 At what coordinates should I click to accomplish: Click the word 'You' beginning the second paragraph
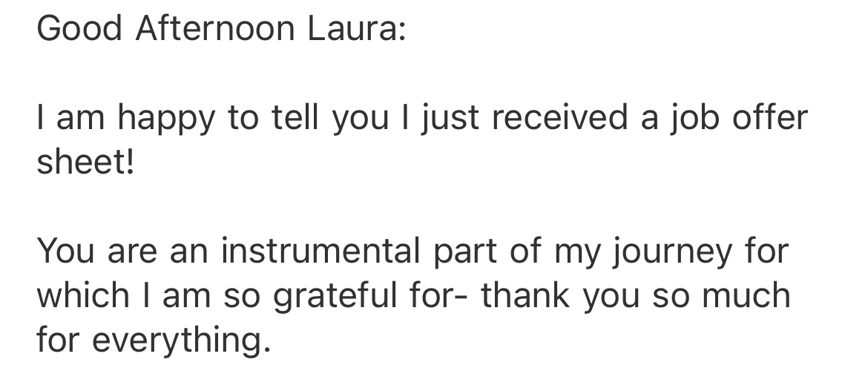coord(65,250)
